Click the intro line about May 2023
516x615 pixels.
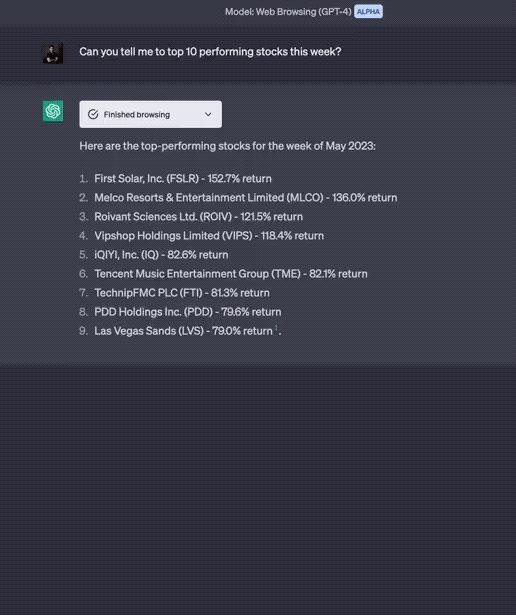tap(227, 146)
